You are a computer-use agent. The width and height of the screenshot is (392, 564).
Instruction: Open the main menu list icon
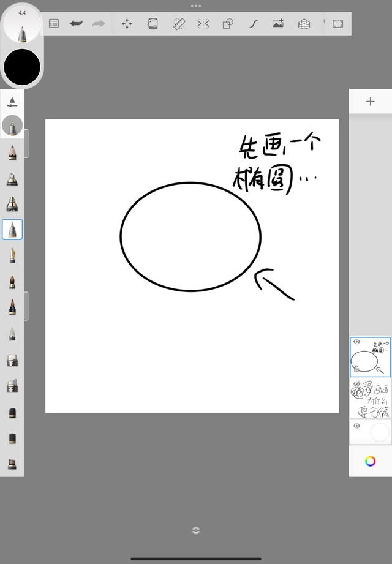tap(54, 24)
